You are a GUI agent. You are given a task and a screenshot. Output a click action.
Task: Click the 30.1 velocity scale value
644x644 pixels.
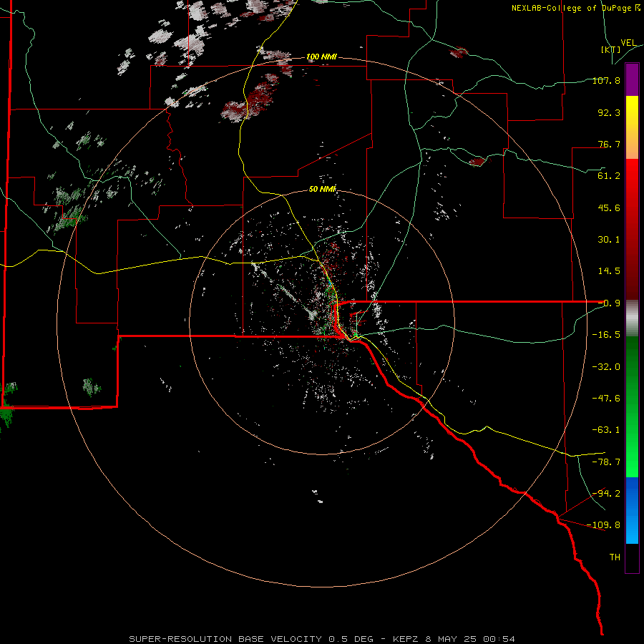pos(609,240)
